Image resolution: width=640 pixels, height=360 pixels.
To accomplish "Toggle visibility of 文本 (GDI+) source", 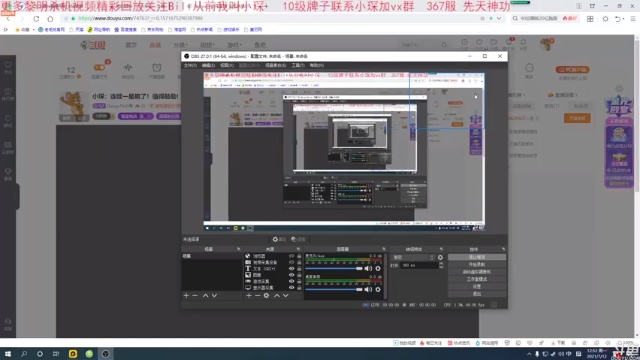I will [x=291, y=269].
